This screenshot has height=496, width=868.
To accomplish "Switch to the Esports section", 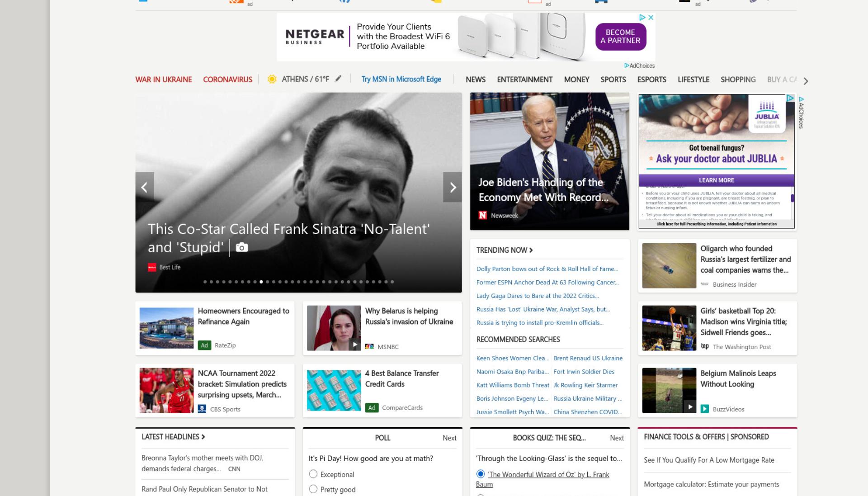I will [651, 80].
